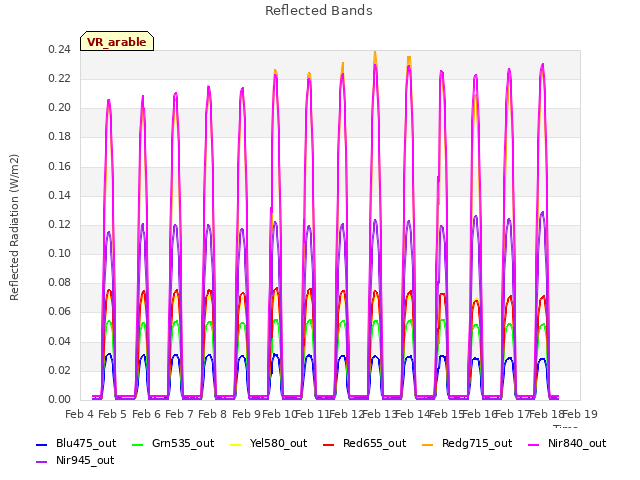This screenshot has height=480, width=640.
Task: Toggle the Nir840_out legend entry
Action: tap(567, 443)
